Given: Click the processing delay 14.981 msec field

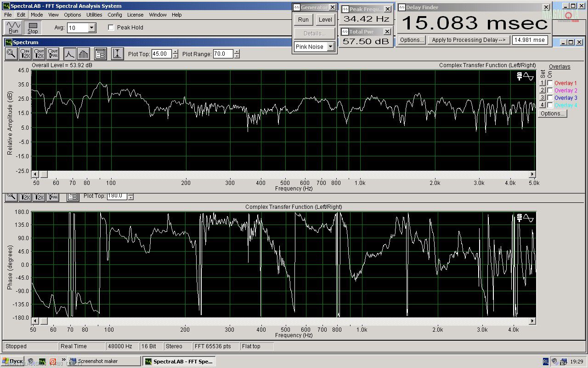Looking at the screenshot, I should 530,40.
